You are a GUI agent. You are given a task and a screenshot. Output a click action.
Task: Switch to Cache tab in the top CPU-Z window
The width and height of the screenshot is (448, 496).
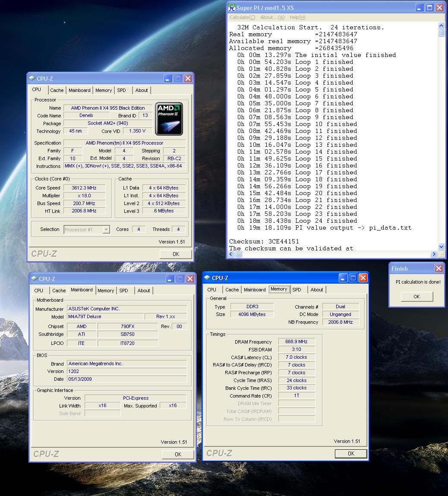(x=57, y=90)
